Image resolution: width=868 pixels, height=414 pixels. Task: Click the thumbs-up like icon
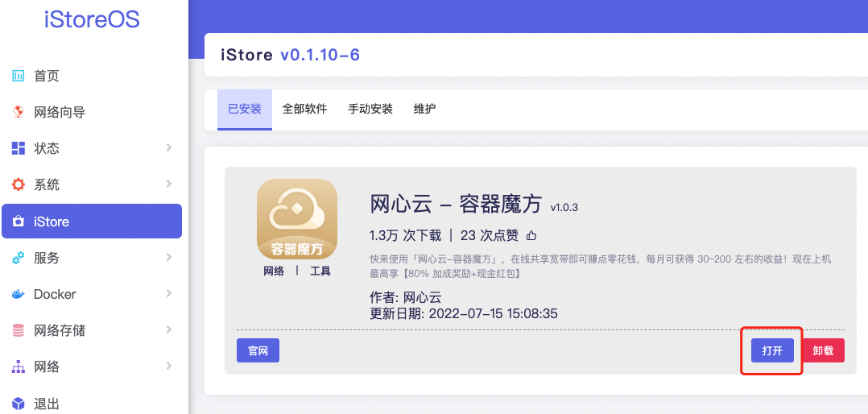click(531, 236)
